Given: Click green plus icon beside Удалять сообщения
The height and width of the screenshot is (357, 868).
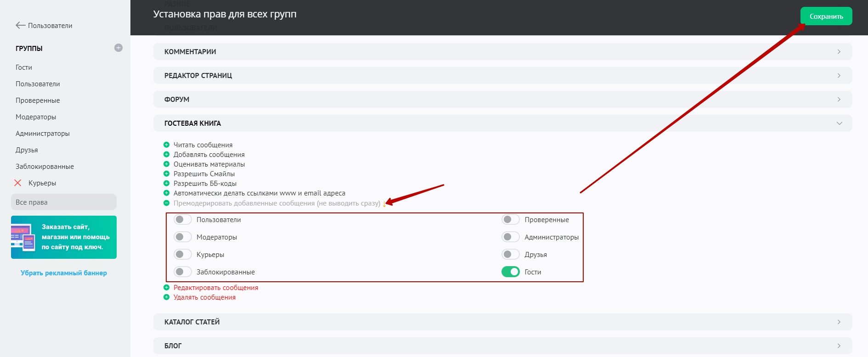Looking at the screenshot, I should coord(167,297).
